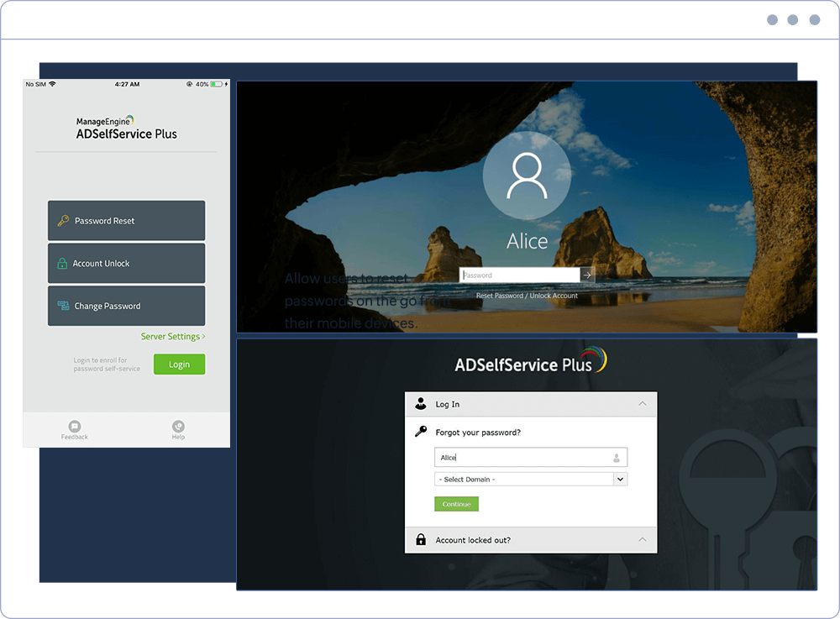
Task: Click the Reset Password / Unlock Account link
Action: pos(527,296)
